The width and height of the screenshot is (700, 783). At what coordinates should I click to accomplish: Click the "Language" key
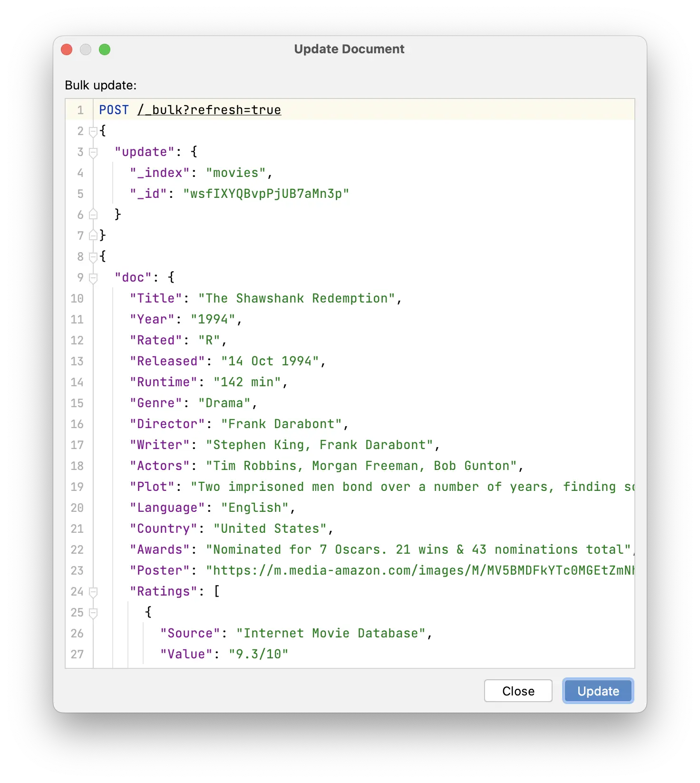click(x=167, y=508)
